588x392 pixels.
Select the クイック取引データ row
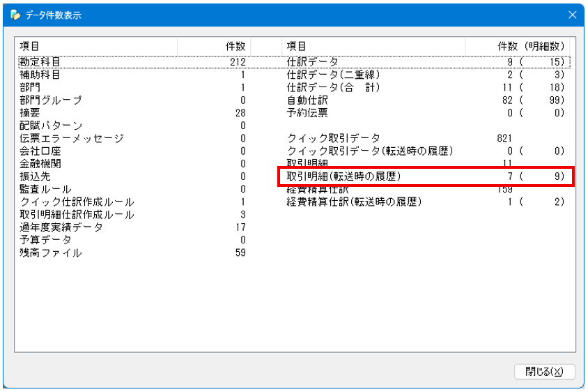(334, 139)
